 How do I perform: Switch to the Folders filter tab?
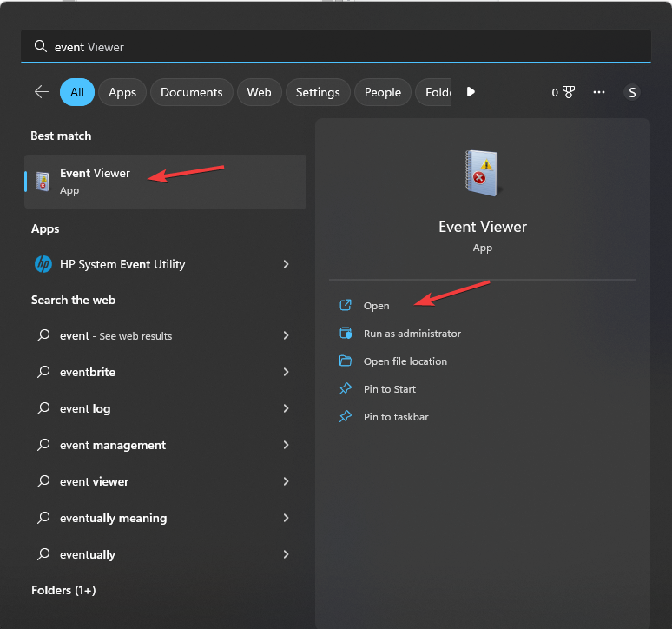[433, 92]
